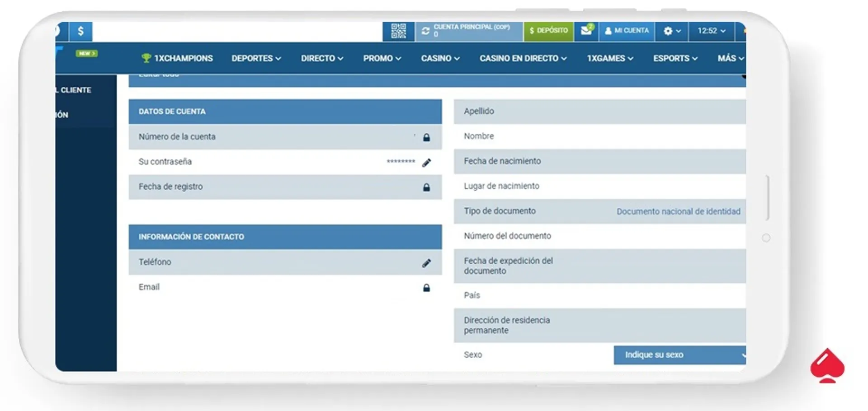Click the refresh balance icon
Image resolution: width=868 pixels, height=411 pixels.
(x=425, y=31)
